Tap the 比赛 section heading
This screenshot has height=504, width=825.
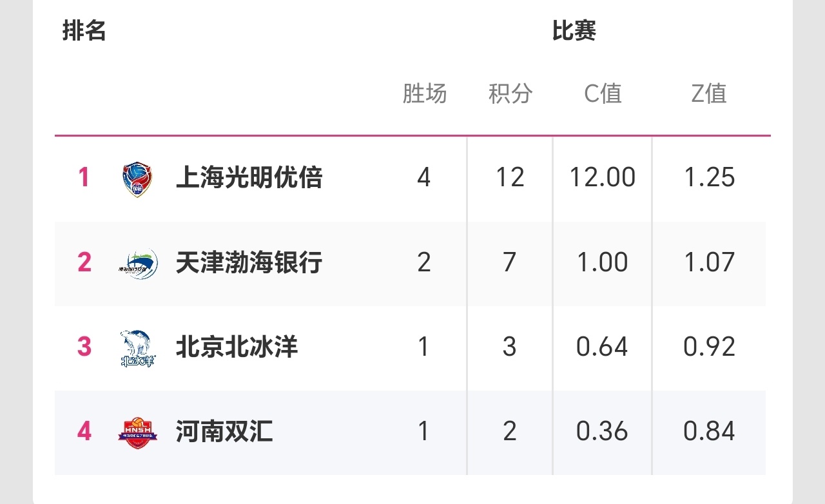coord(574,31)
